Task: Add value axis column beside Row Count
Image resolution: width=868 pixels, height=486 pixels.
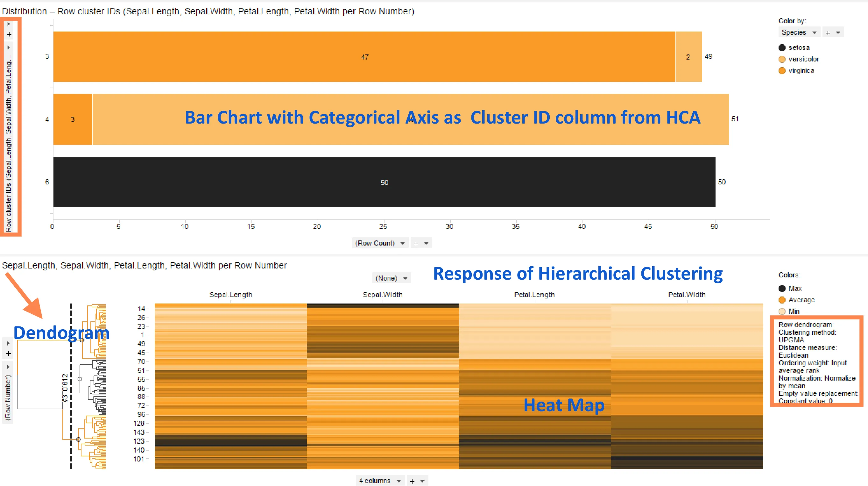Action: click(416, 243)
